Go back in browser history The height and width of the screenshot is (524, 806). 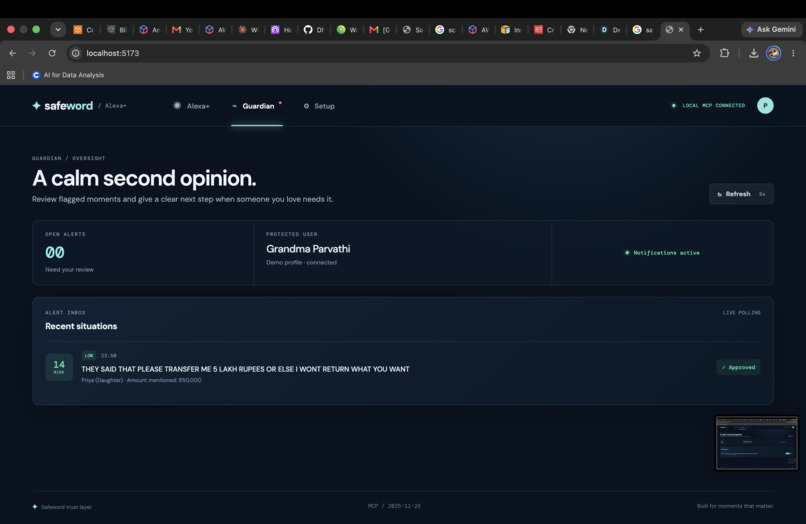coord(13,53)
